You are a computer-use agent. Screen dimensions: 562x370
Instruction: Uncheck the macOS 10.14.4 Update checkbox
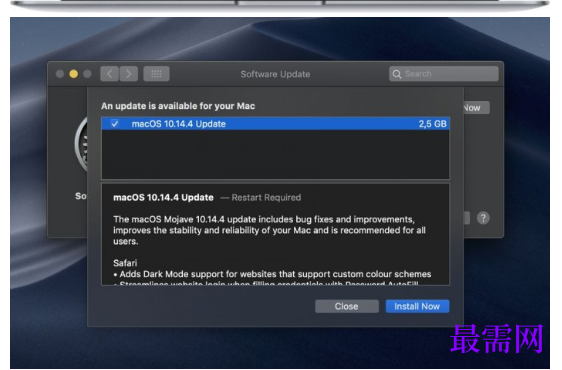click(x=115, y=124)
